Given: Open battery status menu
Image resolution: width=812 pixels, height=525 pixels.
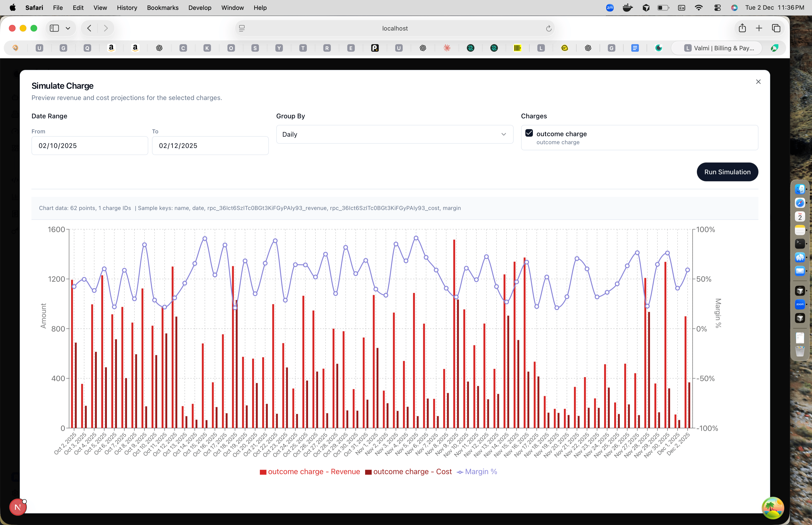Looking at the screenshot, I should [x=663, y=8].
